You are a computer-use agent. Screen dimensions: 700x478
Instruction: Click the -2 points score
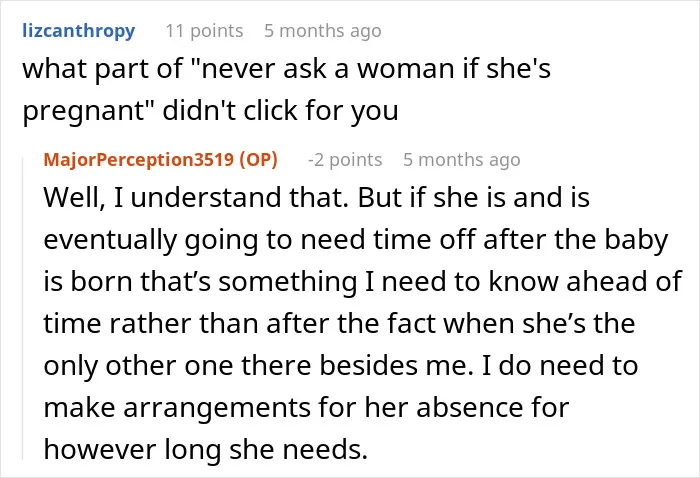pos(345,160)
